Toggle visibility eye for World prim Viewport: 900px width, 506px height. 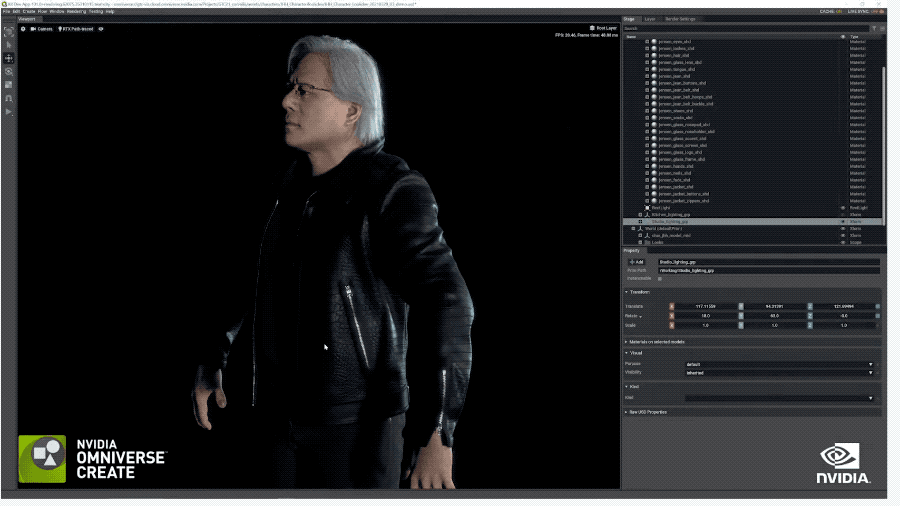pyautogui.click(x=843, y=228)
